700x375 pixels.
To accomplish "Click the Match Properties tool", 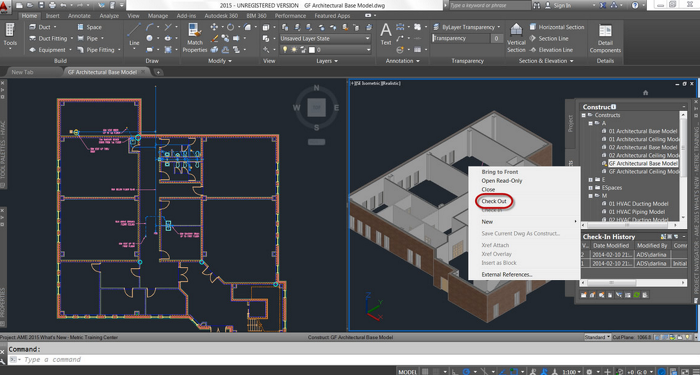I will coord(195,38).
